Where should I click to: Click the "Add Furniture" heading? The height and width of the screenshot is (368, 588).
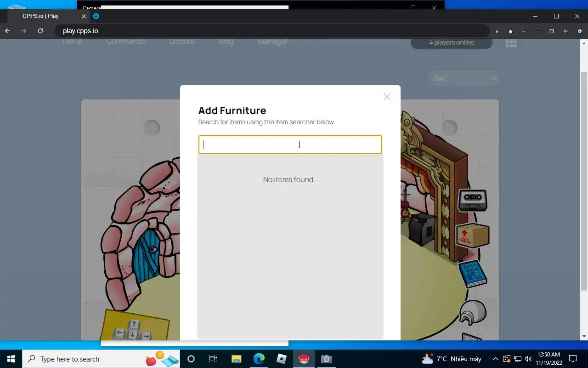point(232,110)
